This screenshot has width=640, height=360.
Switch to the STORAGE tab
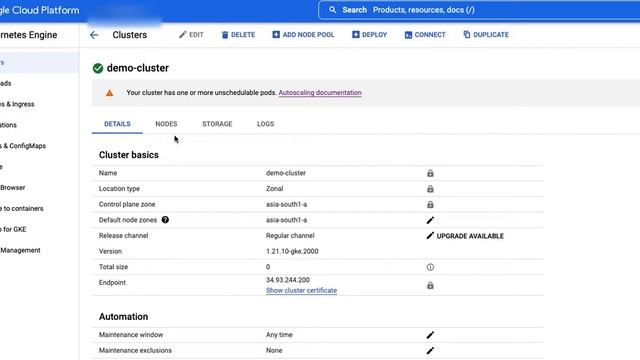pos(217,124)
